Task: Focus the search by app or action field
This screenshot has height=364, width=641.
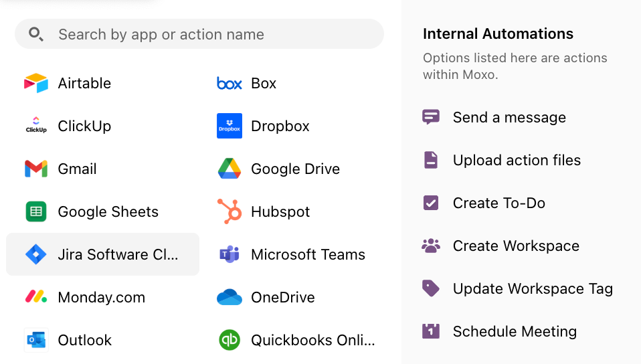Action: (x=201, y=34)
